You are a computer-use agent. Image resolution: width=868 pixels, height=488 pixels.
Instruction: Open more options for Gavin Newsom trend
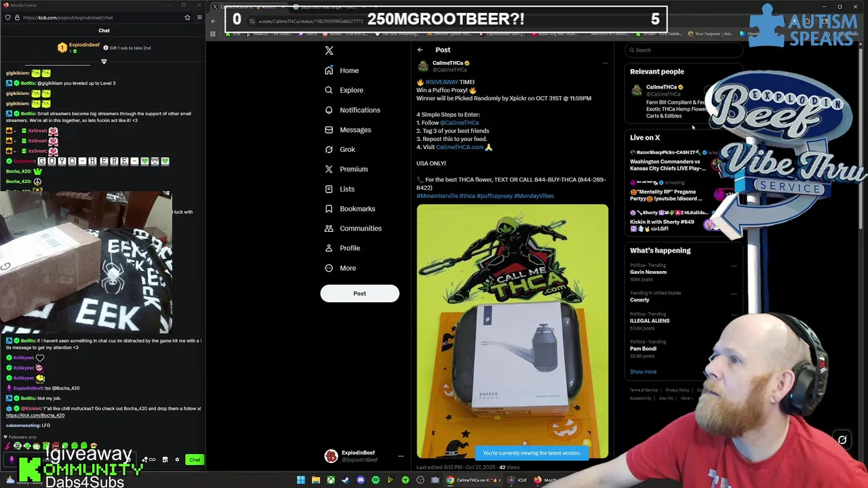(x=734, y=266)
